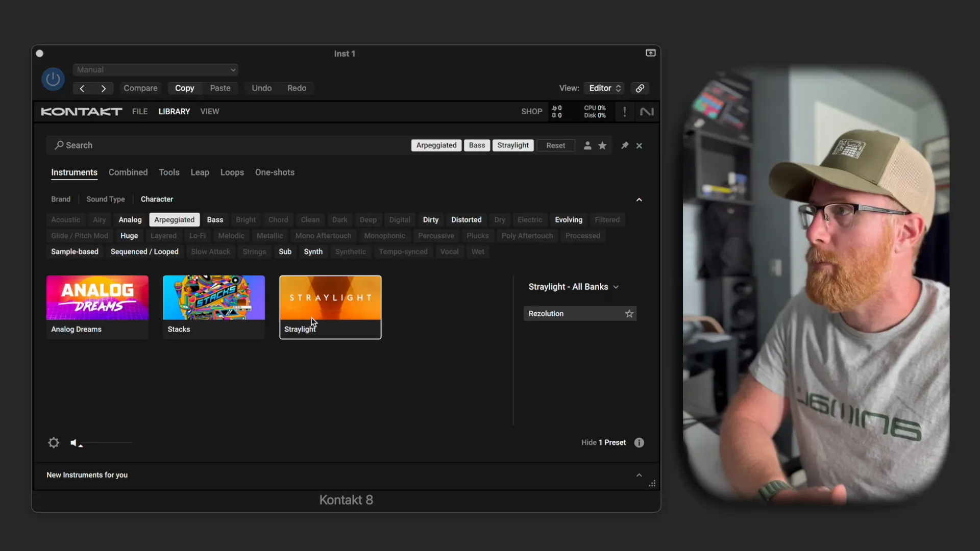This screenshot has width=980, height=551.
Task: Collapse the Character filter section chevron
Action: tap(639, 199)
